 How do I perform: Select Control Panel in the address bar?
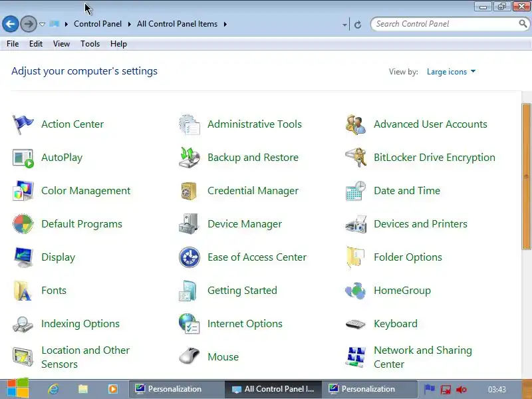pyautogui.click(x=98, y=24)
